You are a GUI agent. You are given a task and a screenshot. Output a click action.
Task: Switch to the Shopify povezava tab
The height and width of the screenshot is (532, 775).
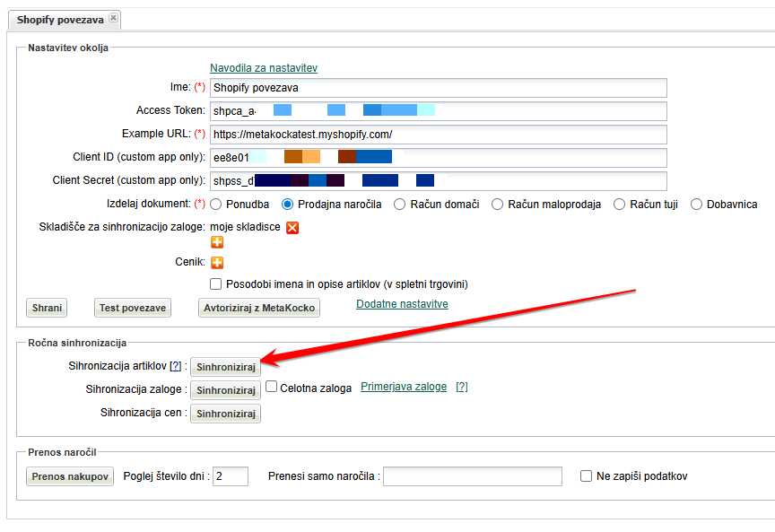coord(60,20)
